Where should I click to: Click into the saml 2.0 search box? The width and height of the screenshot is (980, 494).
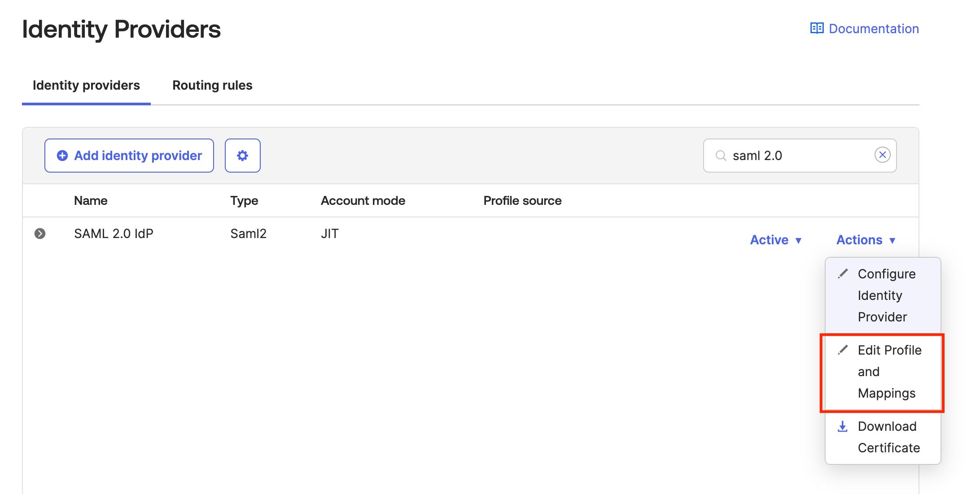tap(799, 156)
